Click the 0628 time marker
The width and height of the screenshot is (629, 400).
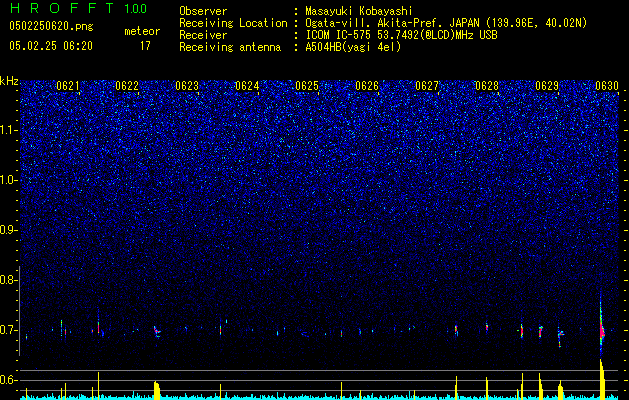point(487,86)
